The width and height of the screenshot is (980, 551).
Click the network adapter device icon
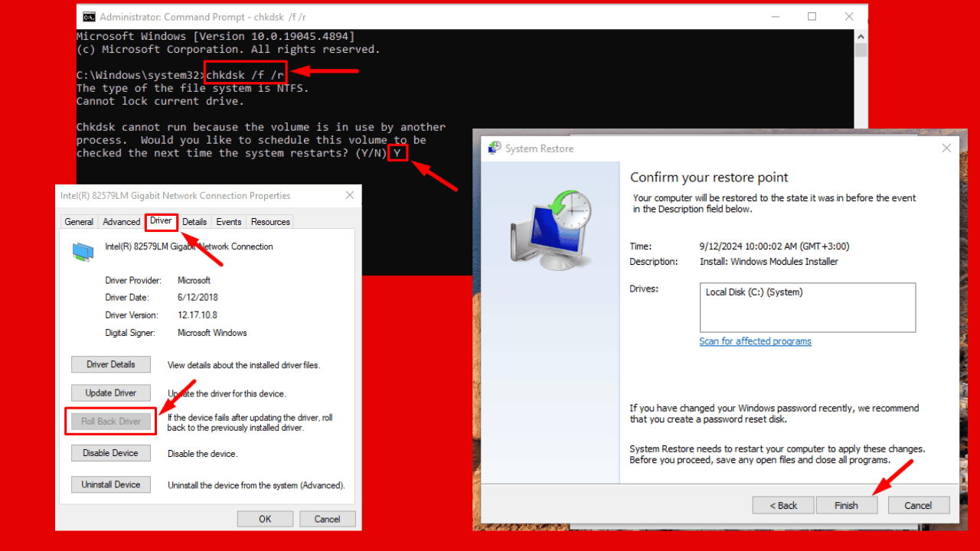pyautogui.click(x=83, y=250)
